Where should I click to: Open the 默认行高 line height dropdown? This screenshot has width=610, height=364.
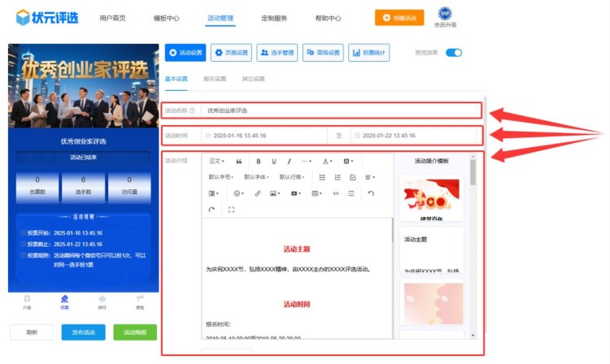pyautogui.click(x=293, y=177)
